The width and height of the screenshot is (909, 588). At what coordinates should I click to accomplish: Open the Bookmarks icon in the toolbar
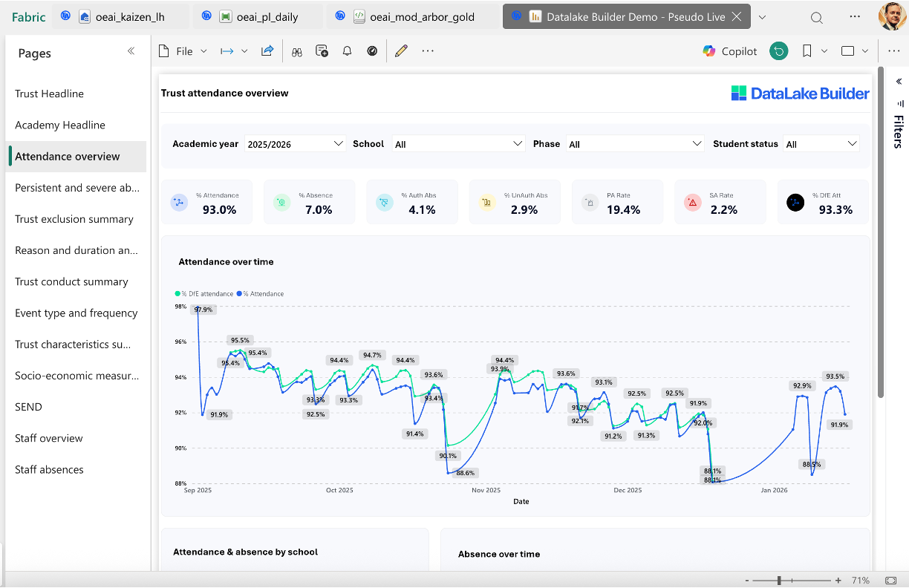[807, 50]
